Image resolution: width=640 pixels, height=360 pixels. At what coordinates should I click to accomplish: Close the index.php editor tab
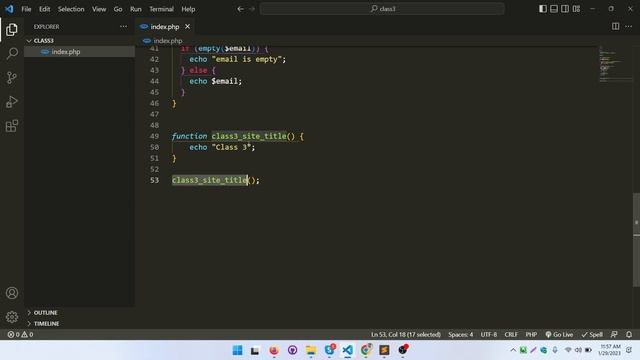(187, 27)
